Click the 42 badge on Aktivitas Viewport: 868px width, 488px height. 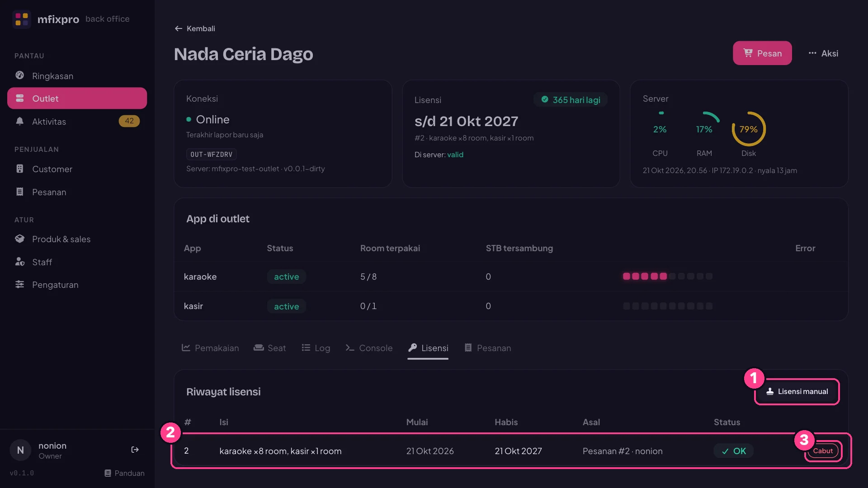coord(129,121)
